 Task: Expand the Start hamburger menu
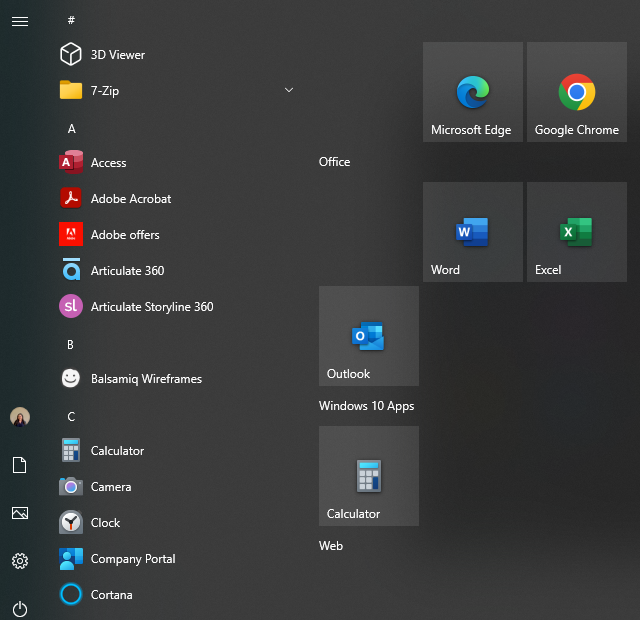(x=20, y=21)
